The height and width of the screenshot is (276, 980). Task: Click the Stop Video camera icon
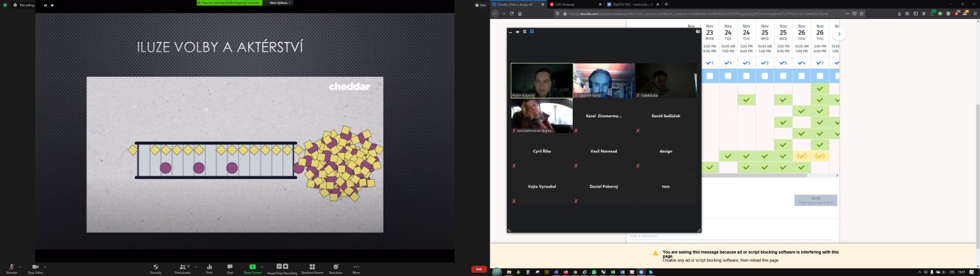[35, 267]
